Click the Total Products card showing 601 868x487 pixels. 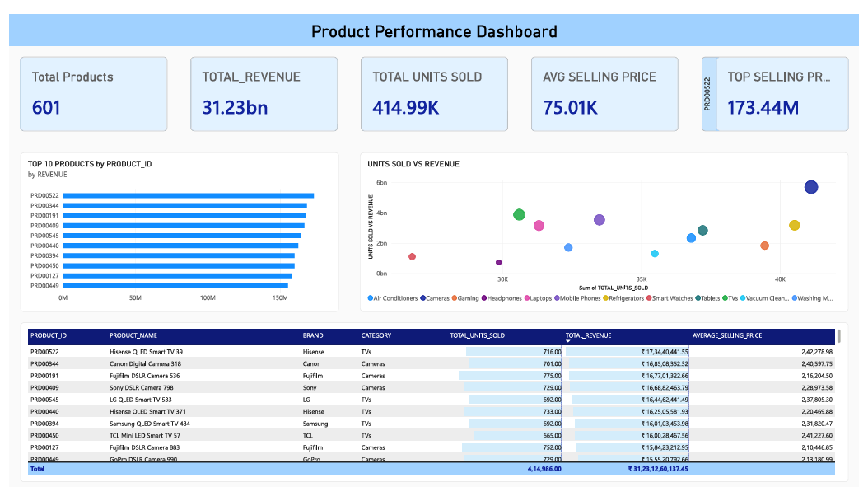tap(94, 94)
